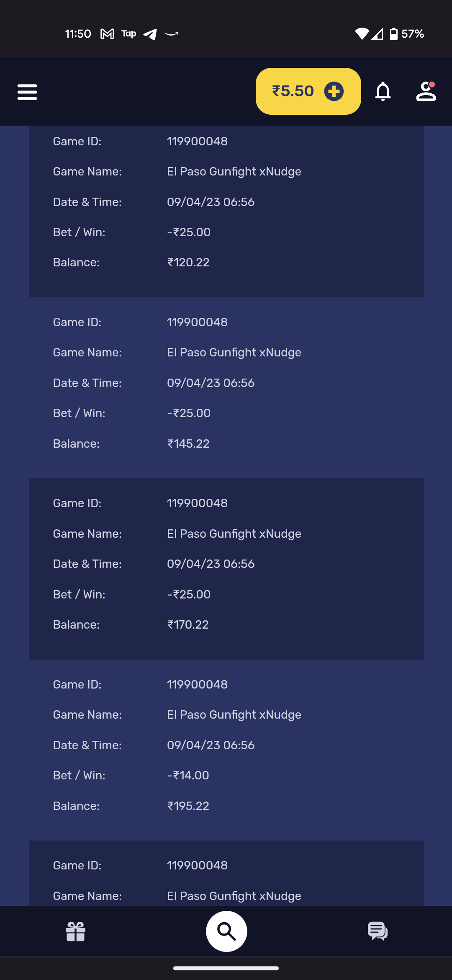452x980 pixels.
Task: Tap the ₹5.50 balance button
Action: click(x=293, y=91)
